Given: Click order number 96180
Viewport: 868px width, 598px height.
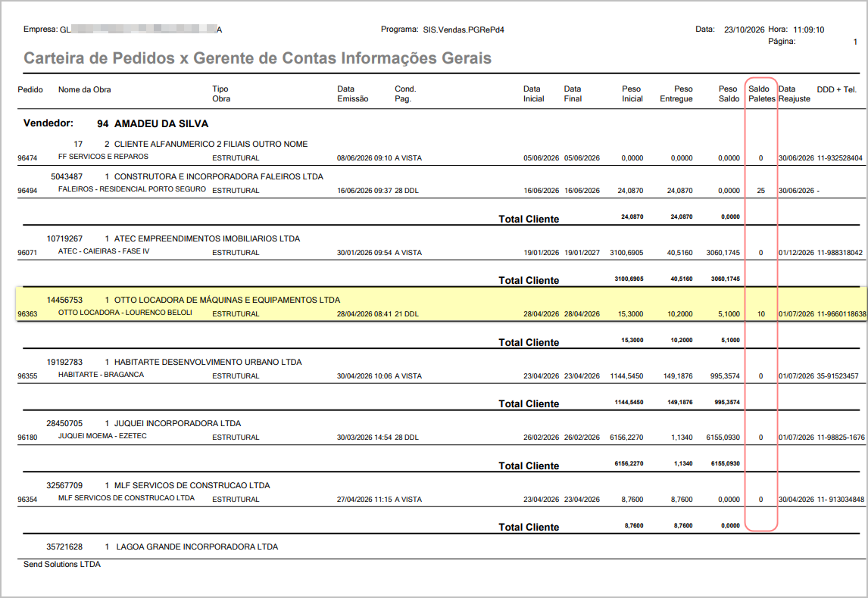Looking at the screenshot, I should (x=27, y=438).
